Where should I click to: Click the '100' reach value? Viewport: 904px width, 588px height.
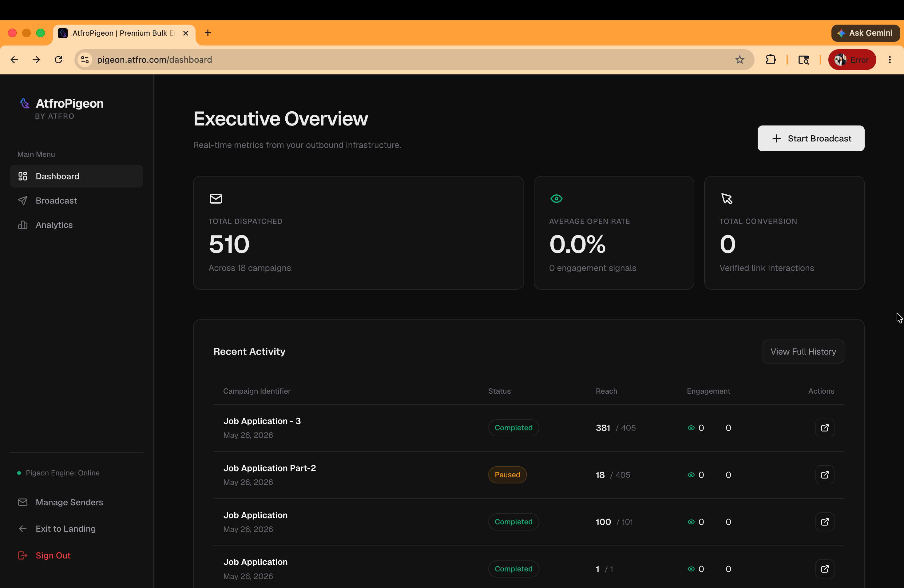click(603, 522)
